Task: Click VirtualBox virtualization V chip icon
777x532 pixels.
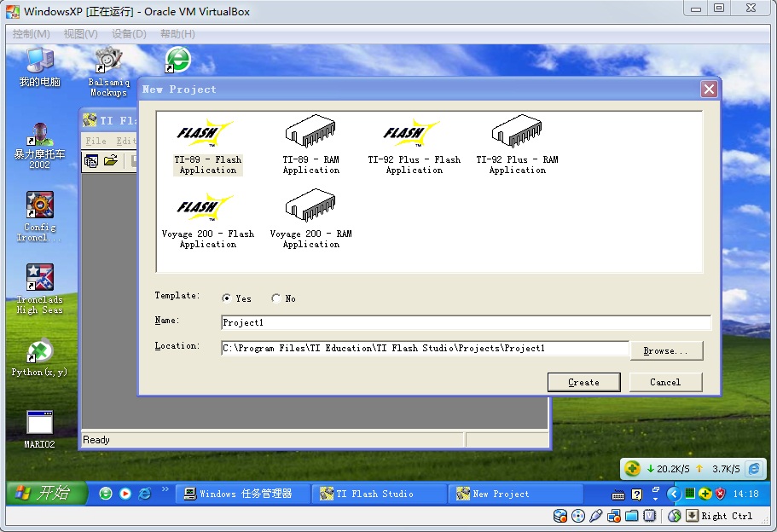Action: [649, 516]
